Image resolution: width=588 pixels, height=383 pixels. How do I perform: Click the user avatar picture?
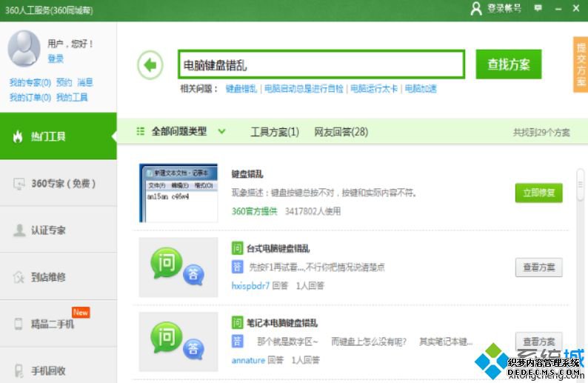pyautogui.click(x=24, y=48)
